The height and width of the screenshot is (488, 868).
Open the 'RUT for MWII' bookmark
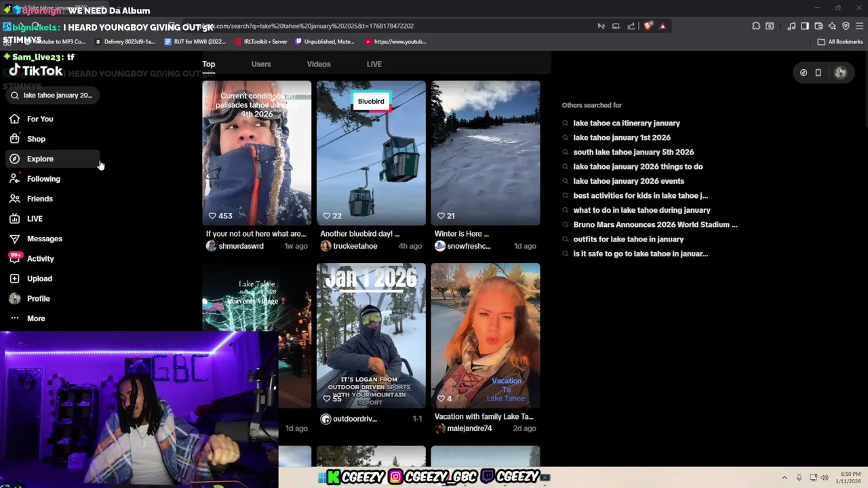point(195,41)
